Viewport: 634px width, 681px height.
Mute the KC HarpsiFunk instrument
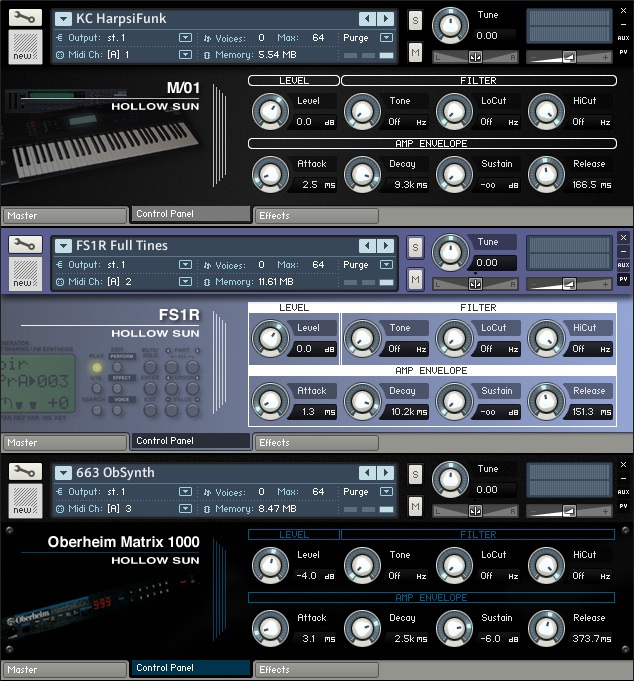coord(415,53)
